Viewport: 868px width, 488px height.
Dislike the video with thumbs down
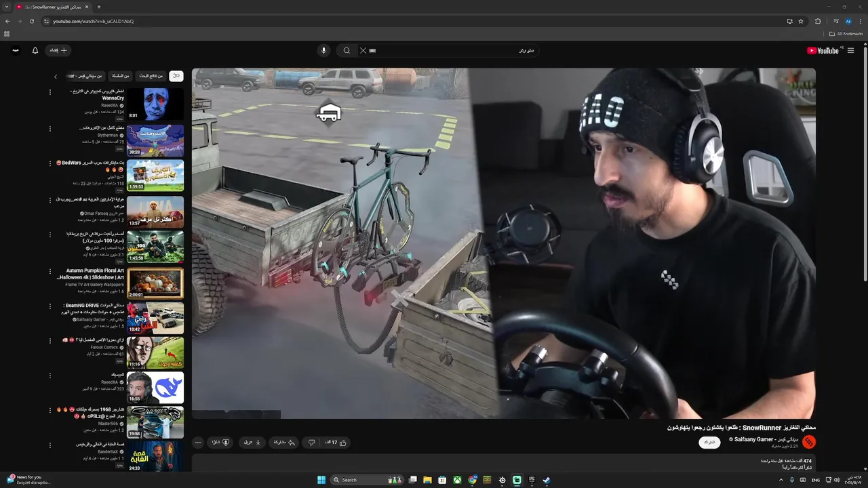tap(311, 442)
